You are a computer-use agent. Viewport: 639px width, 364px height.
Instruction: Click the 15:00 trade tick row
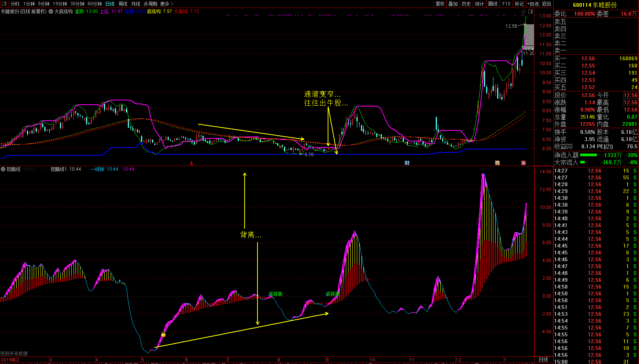coord(596,362)
